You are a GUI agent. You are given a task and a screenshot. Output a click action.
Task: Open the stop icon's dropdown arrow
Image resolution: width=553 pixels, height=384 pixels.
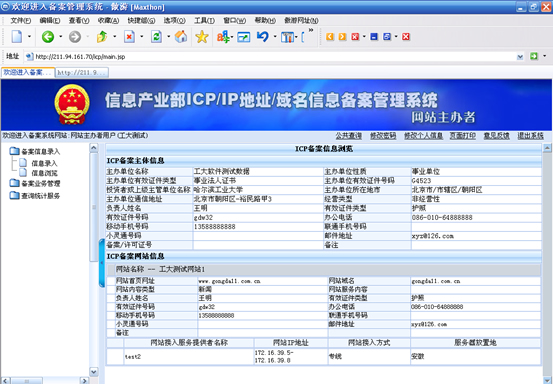point(142,36)
